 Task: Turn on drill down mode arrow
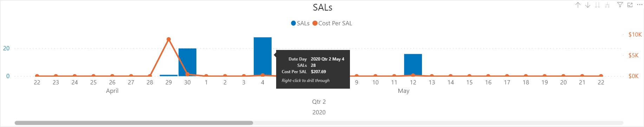(587, 5)
